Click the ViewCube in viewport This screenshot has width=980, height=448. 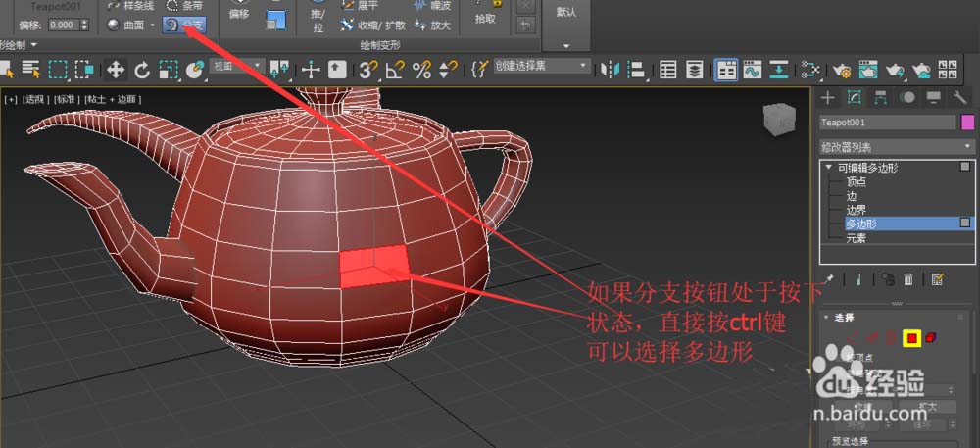point(779,120)
